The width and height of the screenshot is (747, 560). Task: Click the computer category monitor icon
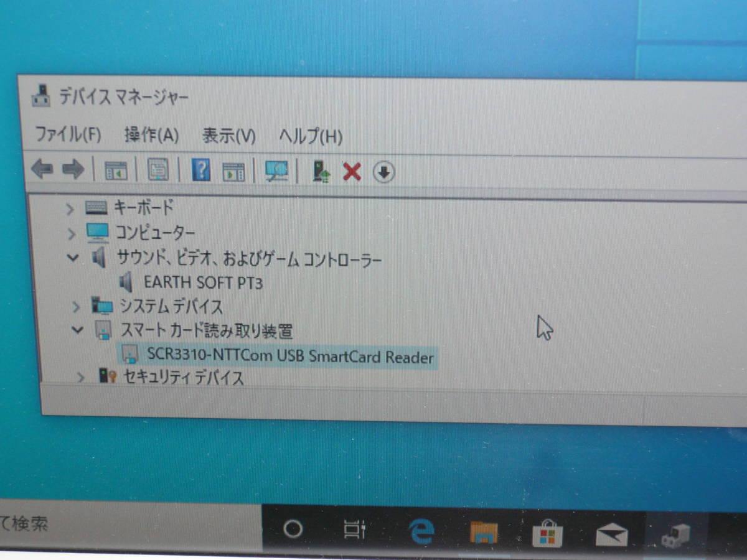[97, 233]
